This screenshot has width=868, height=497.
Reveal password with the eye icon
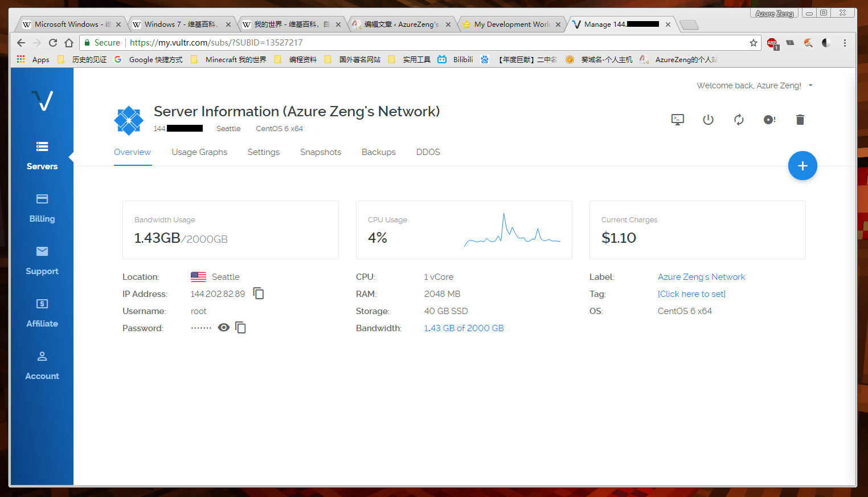click(224, 327)
